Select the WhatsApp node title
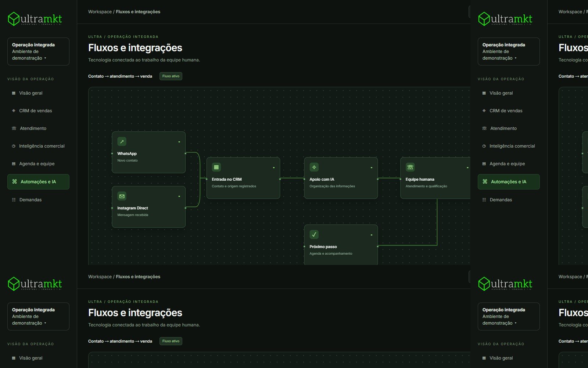 pyautogui.click(x=127, y=154)
